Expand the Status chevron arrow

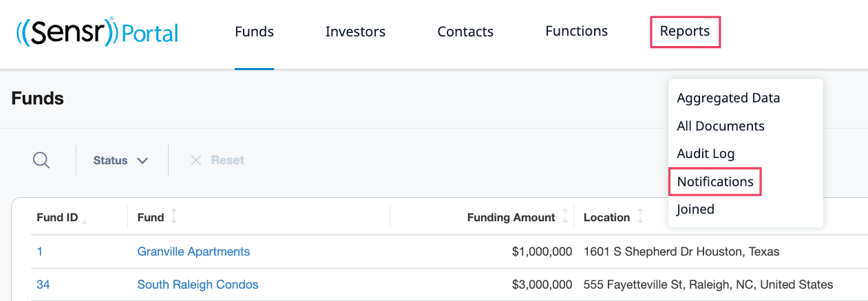click(142, 161)
